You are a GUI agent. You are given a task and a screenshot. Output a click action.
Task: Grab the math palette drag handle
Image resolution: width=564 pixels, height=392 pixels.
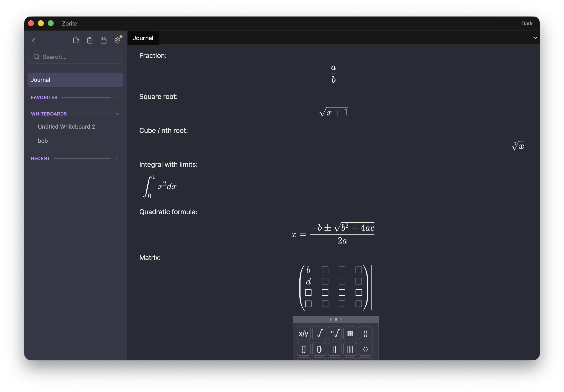[x=336, y=320]
